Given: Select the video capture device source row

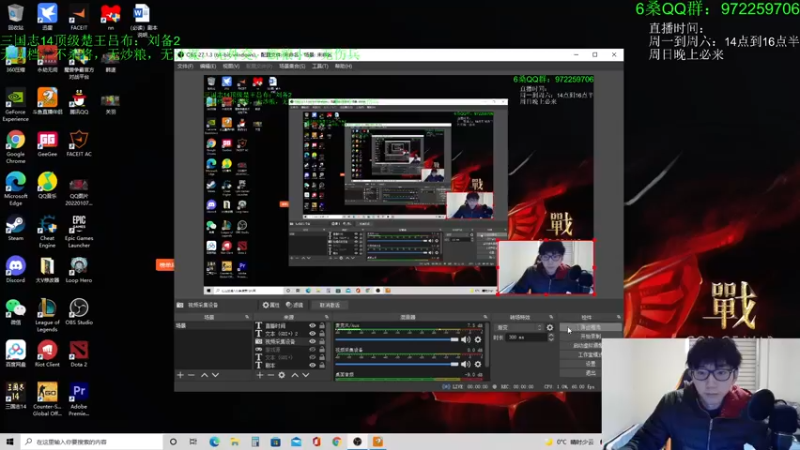Looking at the screenshot, I should point(290,341).
